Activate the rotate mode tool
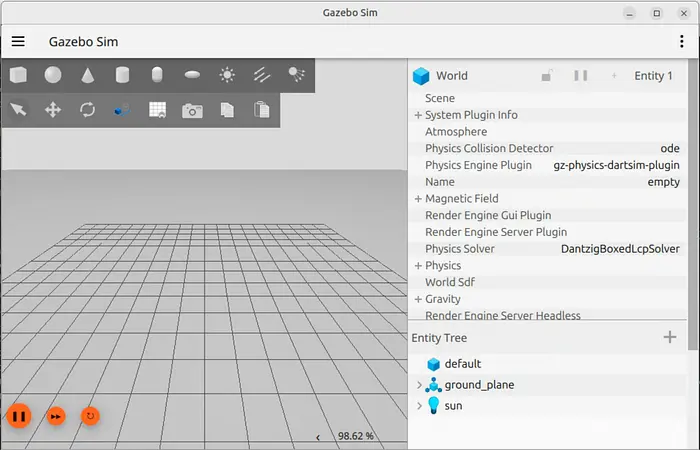 pos(88,109)
